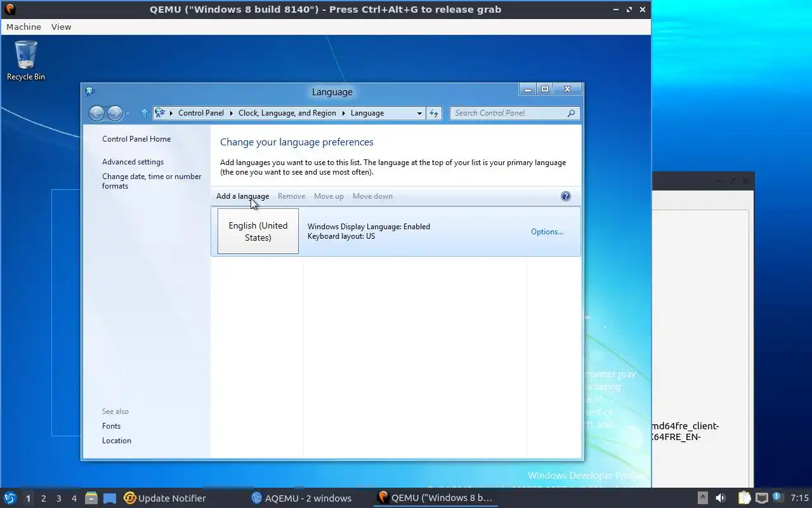Click the Control Panel breadcrumb
The width and height of the screenshot is (812, 508).
tap(201, 113)
